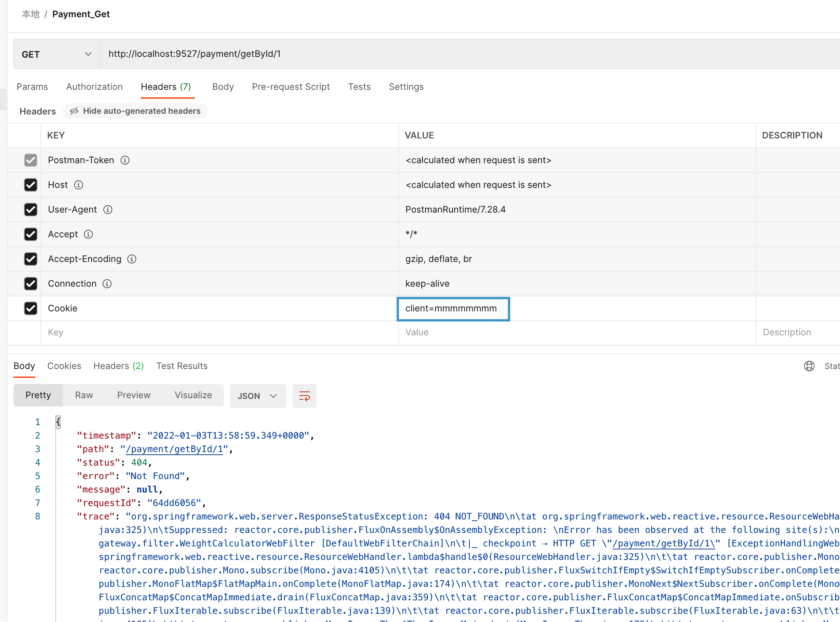The image size is (840, 622).
Task: Uncheck the Accept-Encoding header checkbox
Action: [x=30, y=259]
